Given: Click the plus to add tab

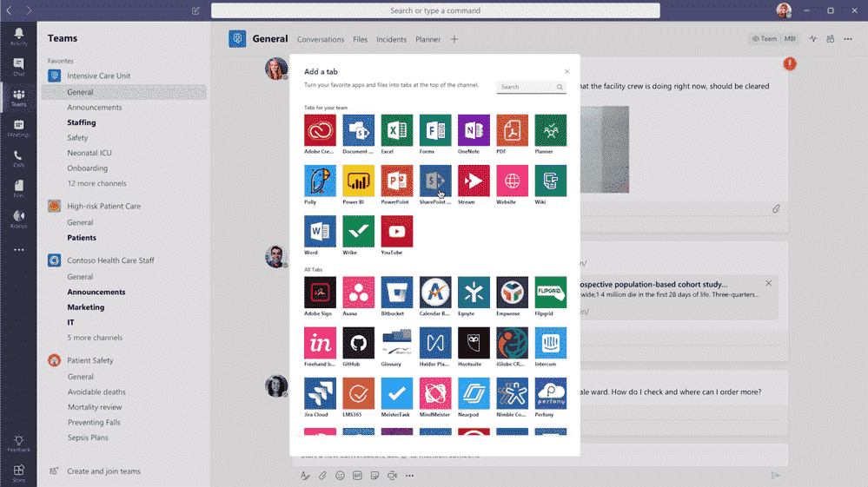Looking at the screenshot, I should 454,39.
